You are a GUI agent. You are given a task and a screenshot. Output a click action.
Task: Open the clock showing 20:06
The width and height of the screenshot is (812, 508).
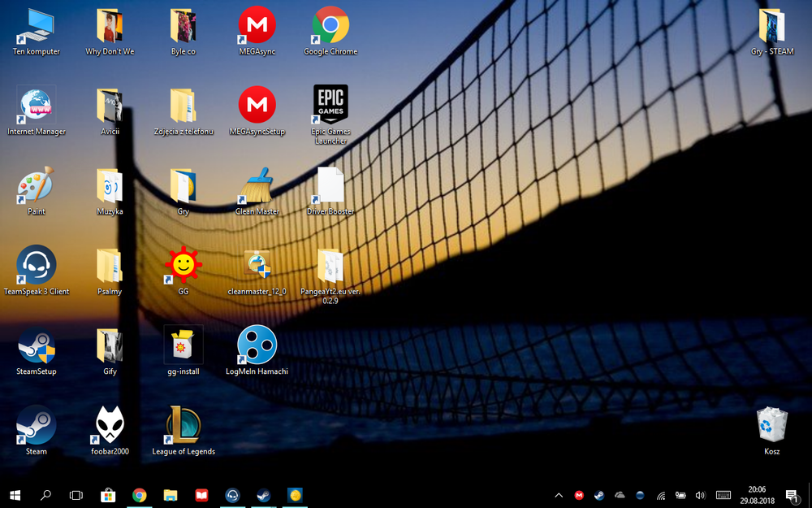click(x=757, y=496)
